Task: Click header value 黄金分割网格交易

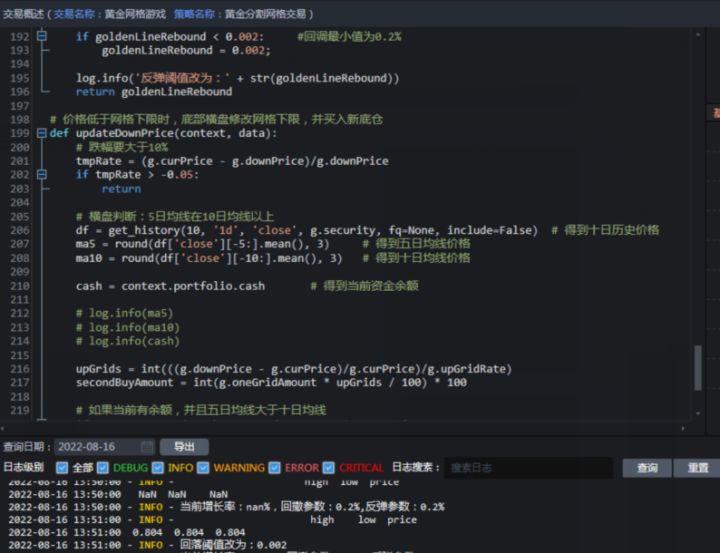Action: pyautogui.click(x=265, y=14)
